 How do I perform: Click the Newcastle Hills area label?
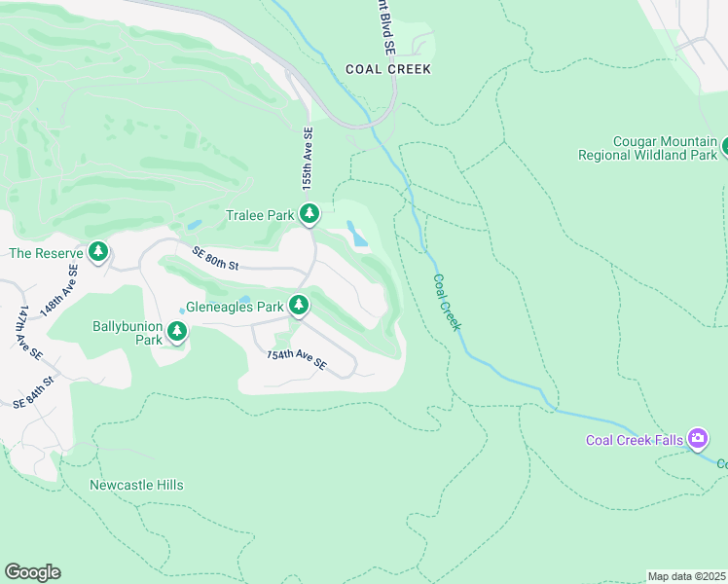(136, 485)
